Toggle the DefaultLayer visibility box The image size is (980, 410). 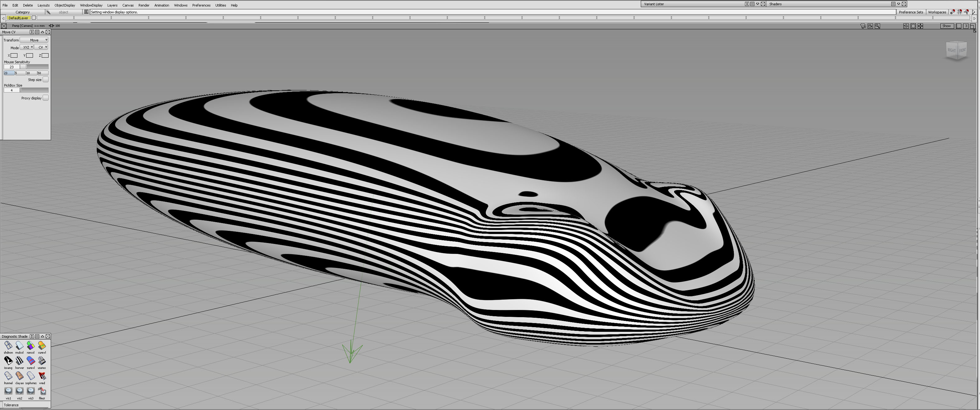point(34,18)
